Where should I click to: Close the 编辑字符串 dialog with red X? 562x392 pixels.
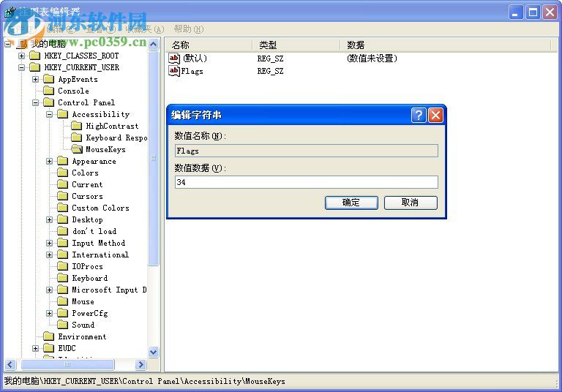[x=435, y=116]
